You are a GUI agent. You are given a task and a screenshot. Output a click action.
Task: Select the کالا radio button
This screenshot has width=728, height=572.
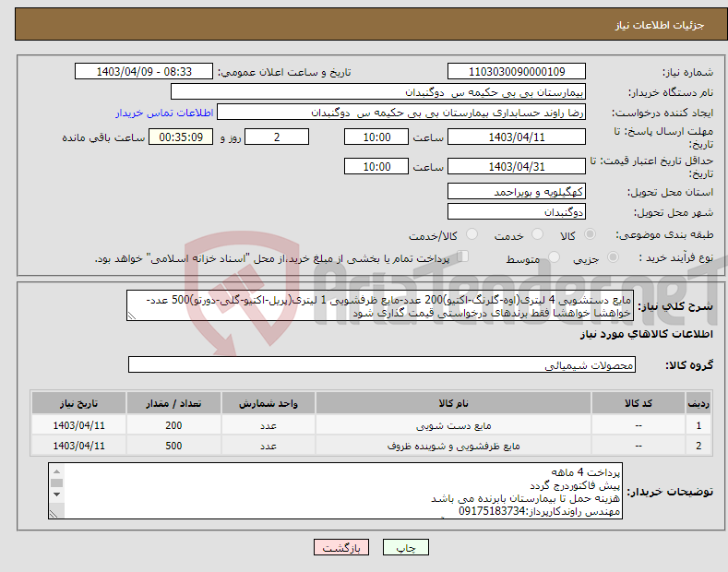(x=590, y=234)
